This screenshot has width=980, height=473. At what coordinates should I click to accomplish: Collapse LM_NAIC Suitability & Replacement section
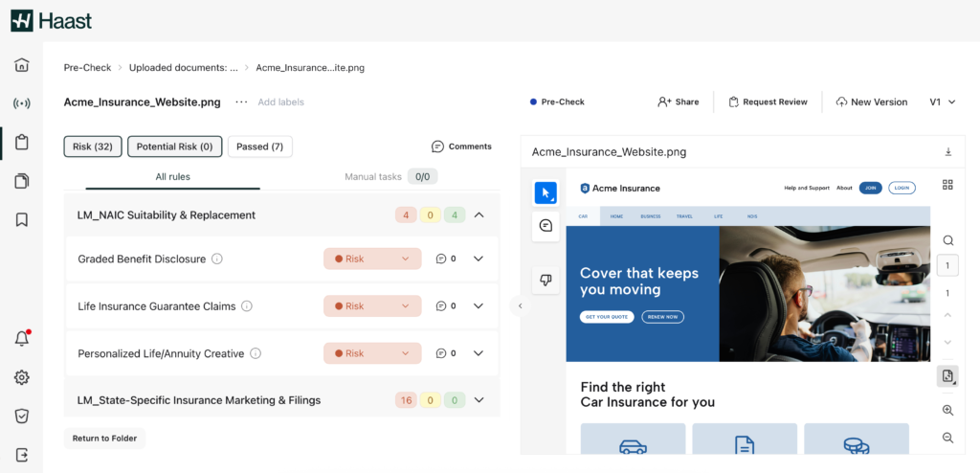click(479, 214)
